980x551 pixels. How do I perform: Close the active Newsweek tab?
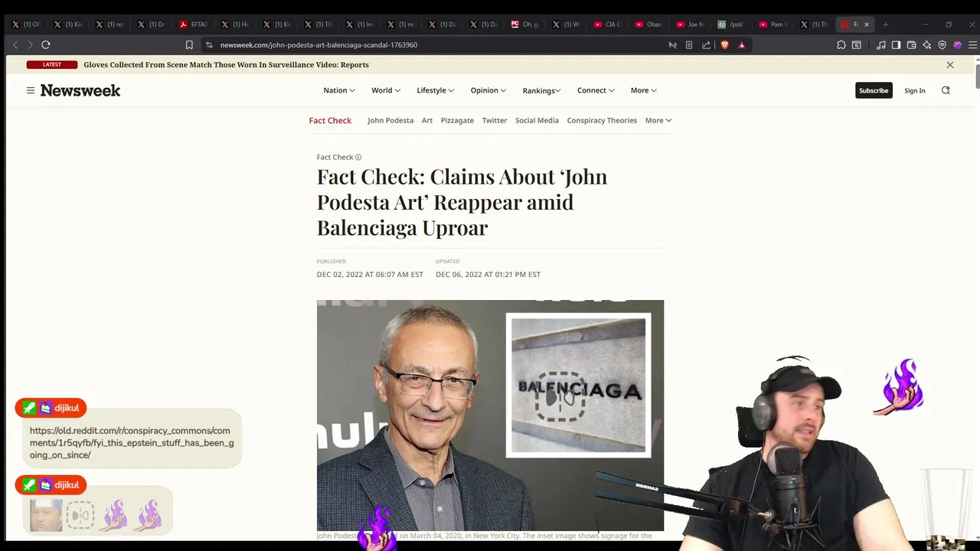tap(867, 24)
